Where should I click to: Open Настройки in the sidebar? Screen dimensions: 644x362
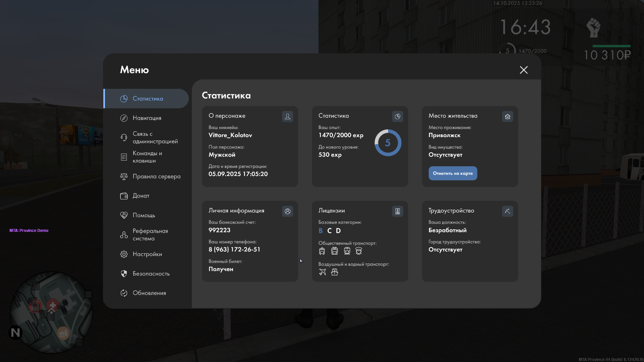tap(147, 254)
